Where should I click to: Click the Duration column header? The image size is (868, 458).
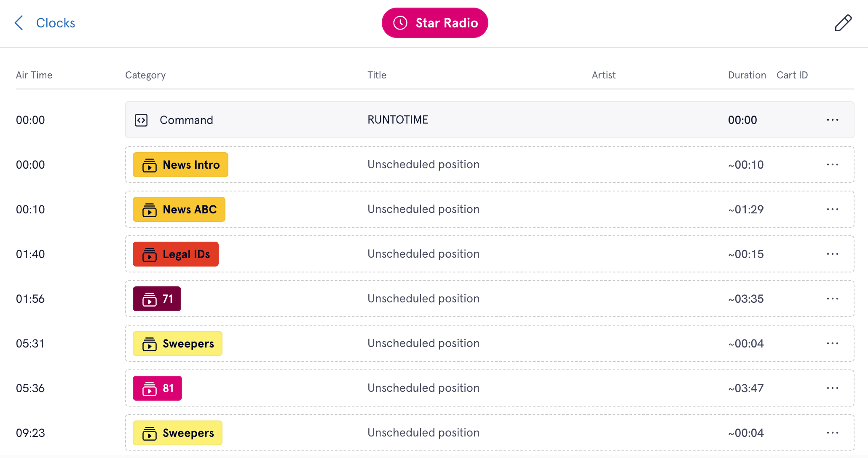[x=747, y=75]
